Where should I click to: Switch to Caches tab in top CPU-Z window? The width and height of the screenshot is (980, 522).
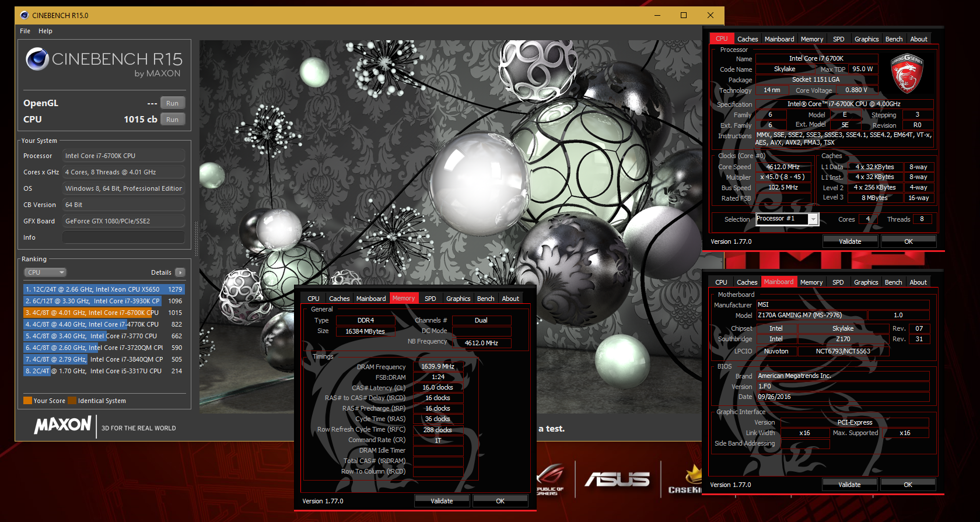point(747,39)
